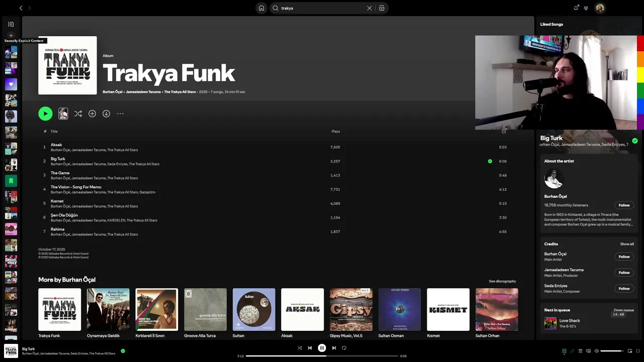644x362 pixels.
Task: Follow Burhan Öçal in Credits
Action: point(624,256)
